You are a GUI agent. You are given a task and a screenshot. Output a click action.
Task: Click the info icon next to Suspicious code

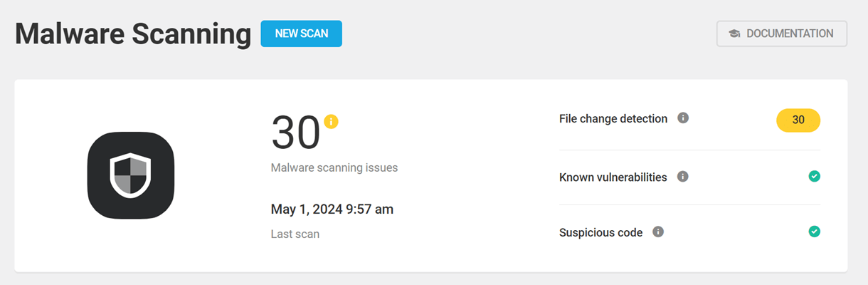coord(658,232)
